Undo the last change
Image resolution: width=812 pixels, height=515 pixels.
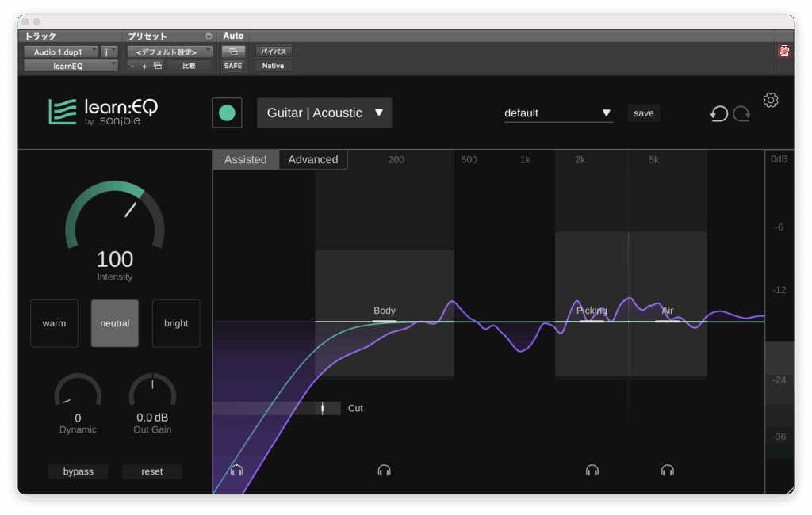point(718,113)
